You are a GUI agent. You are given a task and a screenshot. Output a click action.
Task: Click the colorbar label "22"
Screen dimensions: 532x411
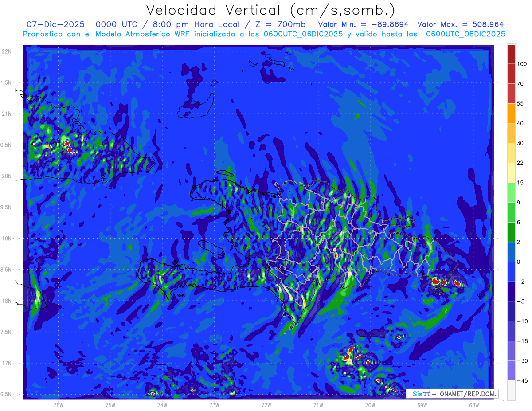[x=520, y=163]
